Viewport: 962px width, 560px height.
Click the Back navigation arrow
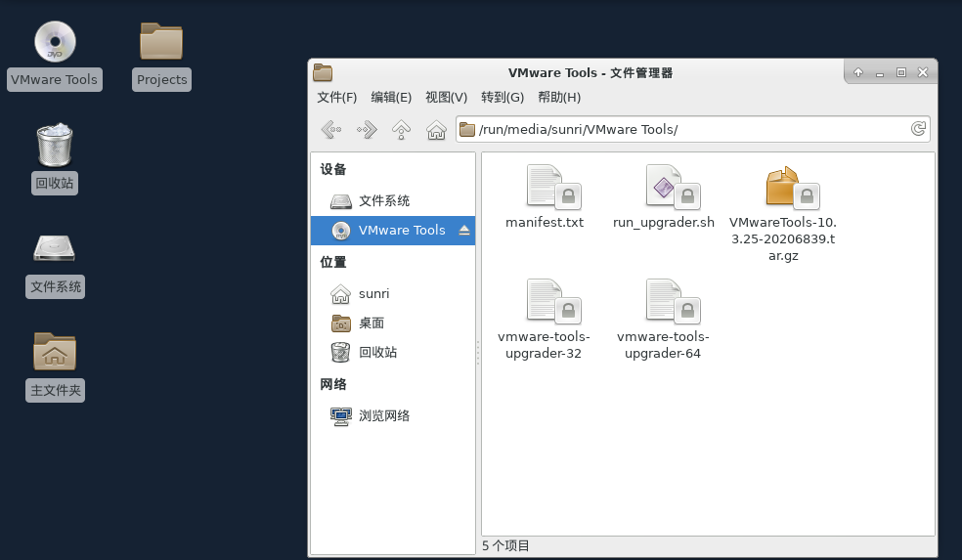click(x=331, y=129)
